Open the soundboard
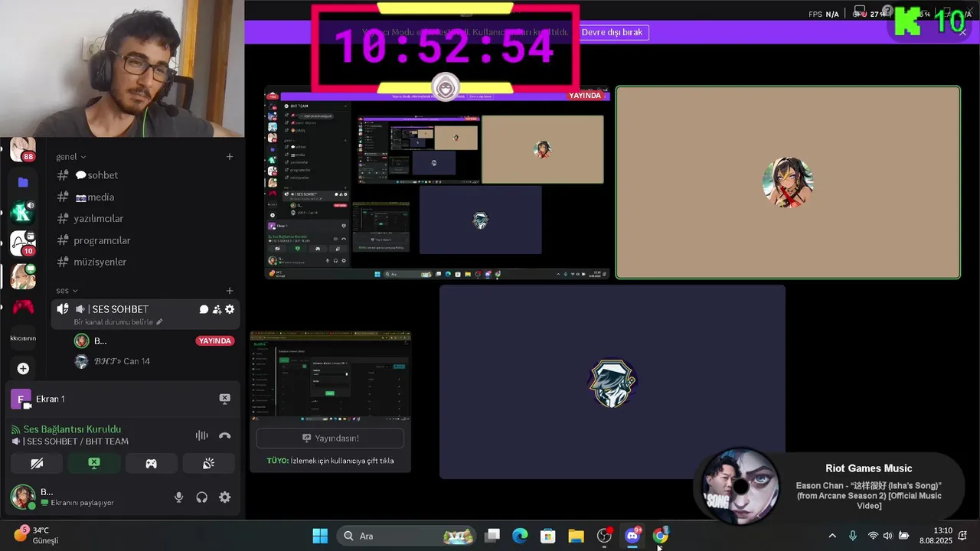980x551 pixels. pos(208,463)
